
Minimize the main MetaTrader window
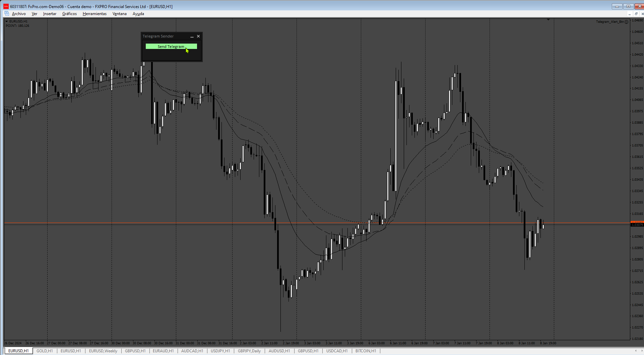617,6
